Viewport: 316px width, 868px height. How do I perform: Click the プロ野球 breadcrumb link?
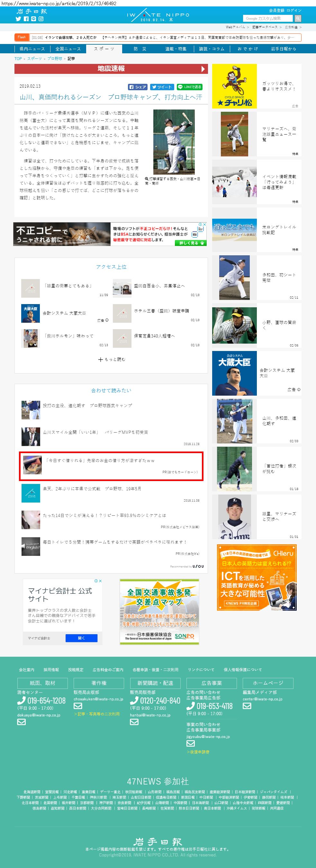pyautogui.click(x=55, y=59)
